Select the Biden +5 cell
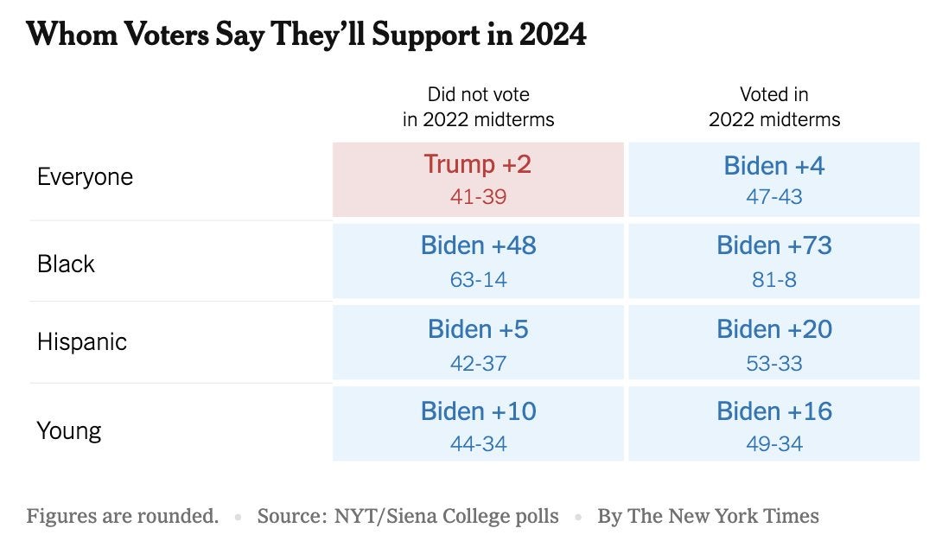Viewport: 942px width, 560px height. 478,342
